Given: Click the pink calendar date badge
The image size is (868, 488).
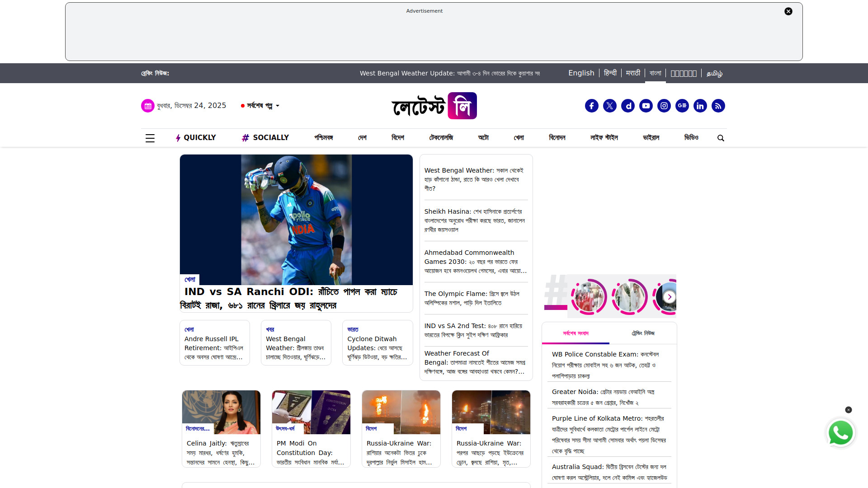Looking at the screenshot, I should [147, 105].
